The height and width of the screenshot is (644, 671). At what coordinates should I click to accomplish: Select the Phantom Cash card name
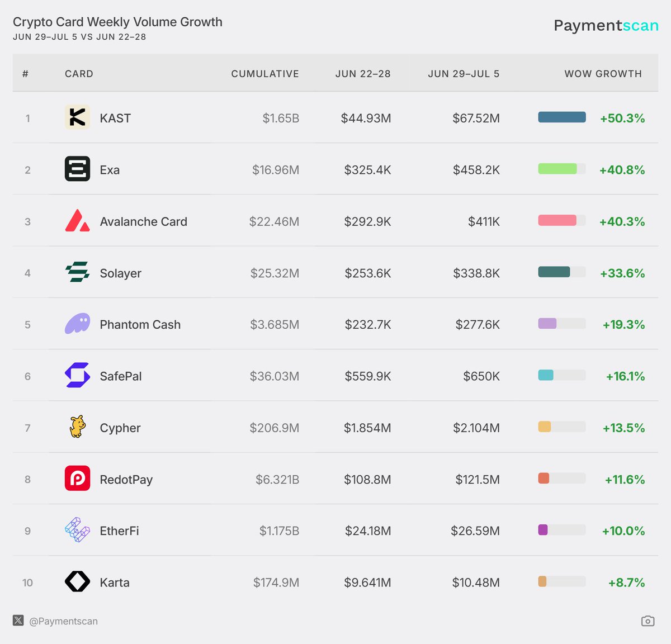coord(140,325)
